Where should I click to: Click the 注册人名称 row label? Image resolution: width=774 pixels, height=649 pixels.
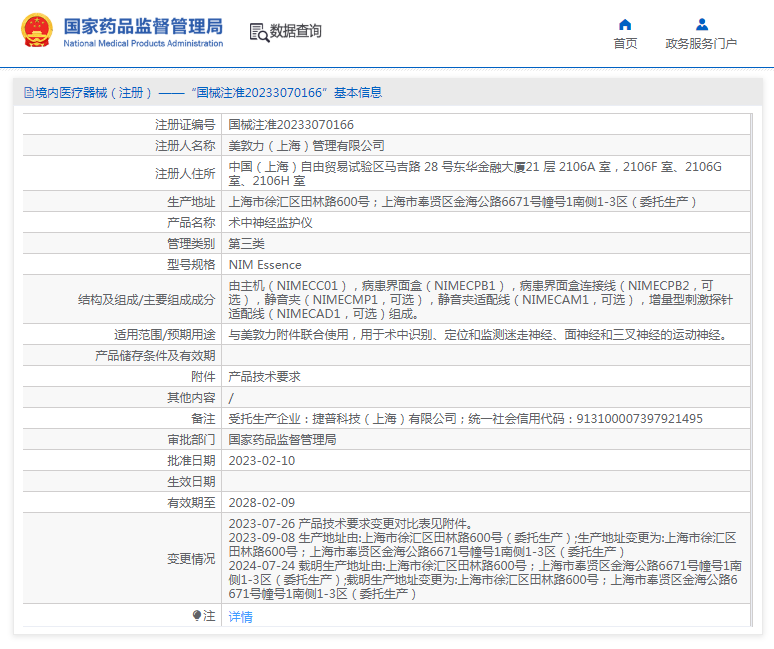coord(185,146)
